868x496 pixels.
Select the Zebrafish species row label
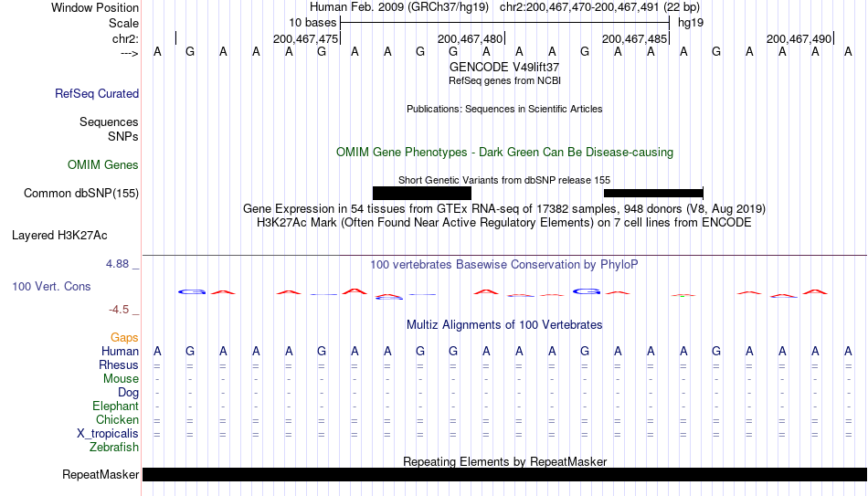click(x=114, y=448)
